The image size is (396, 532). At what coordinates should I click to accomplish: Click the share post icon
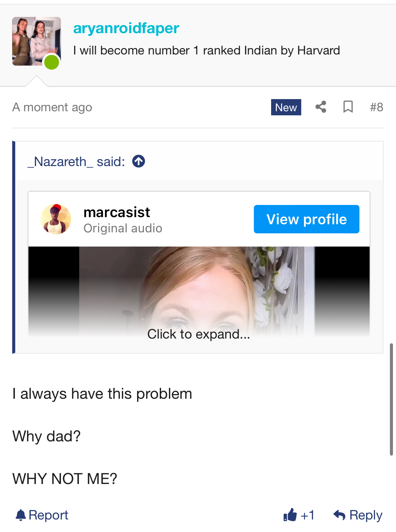321,107
